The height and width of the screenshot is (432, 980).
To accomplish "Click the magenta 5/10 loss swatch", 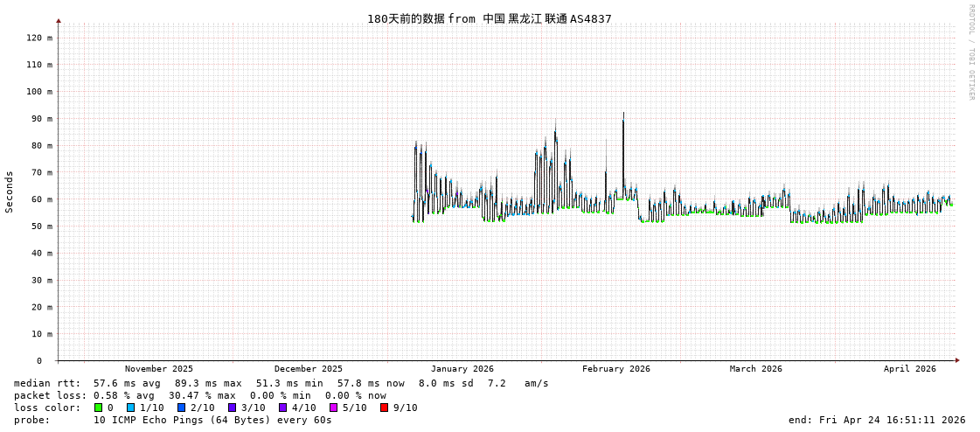I will pos(334,408).
